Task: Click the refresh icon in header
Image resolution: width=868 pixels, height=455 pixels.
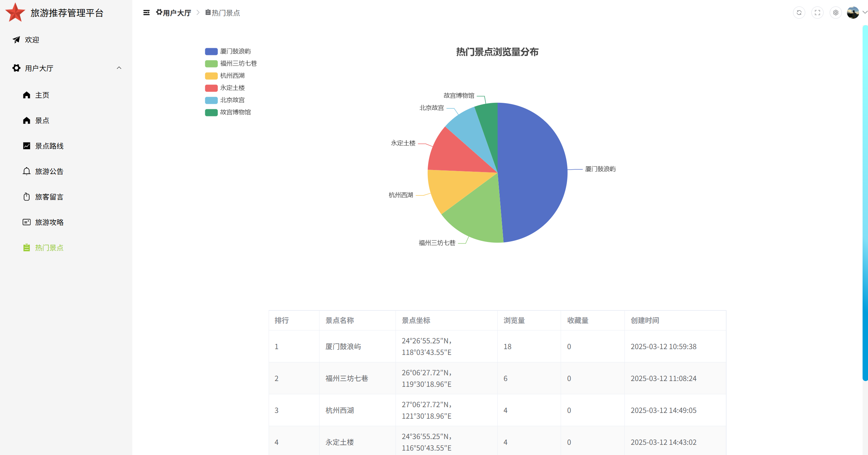Action: coord(799,13)
